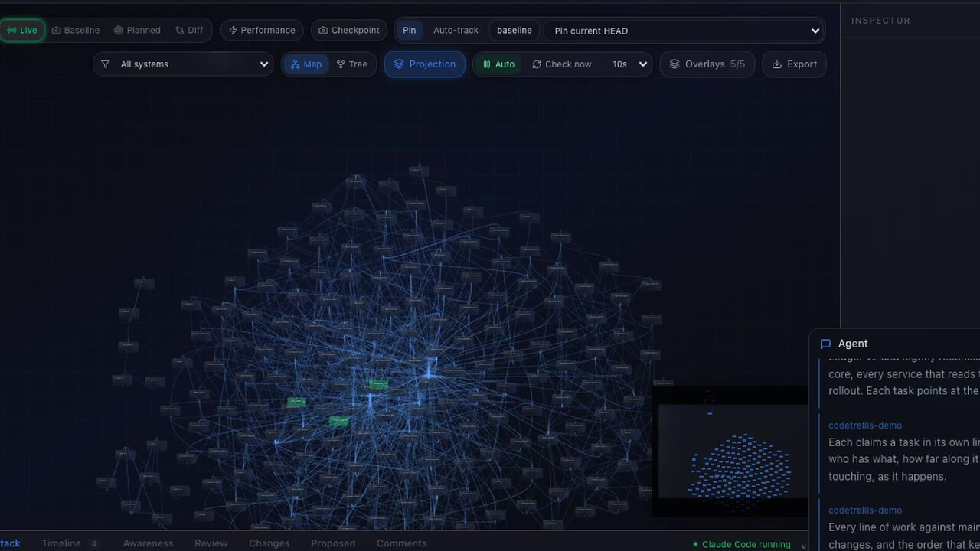Click the expand arrows icon beside Claude Code running
Screen dimensions: 980x551
(x=804, y=545)
